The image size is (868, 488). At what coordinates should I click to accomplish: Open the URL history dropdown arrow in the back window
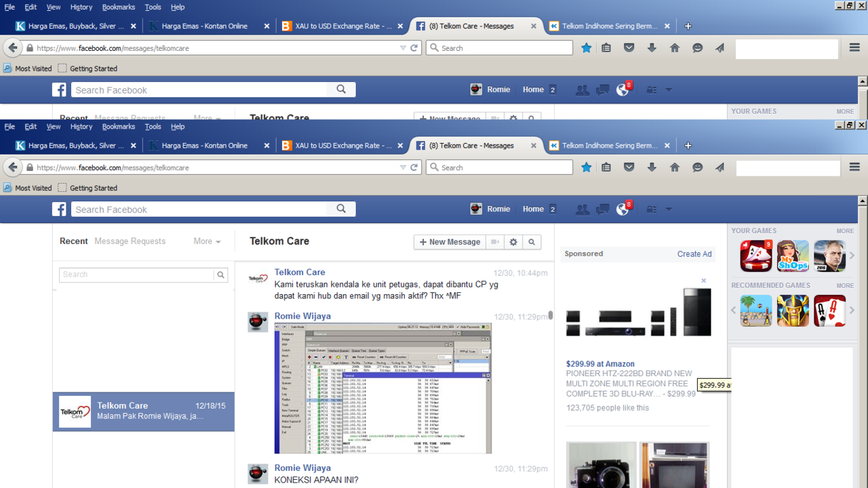coord(403,48)
